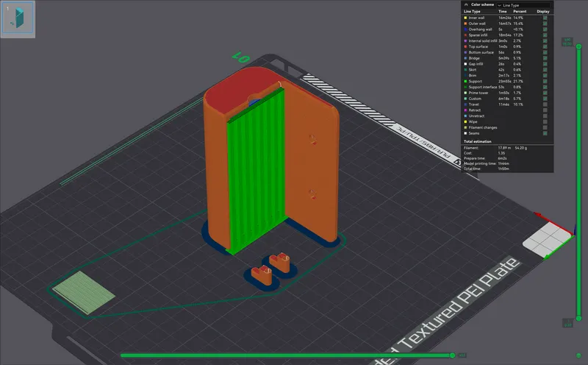Screen dimensions: 588x365
Task: Toggle Inner wall display checkbox
Action: tap(545, 18)
